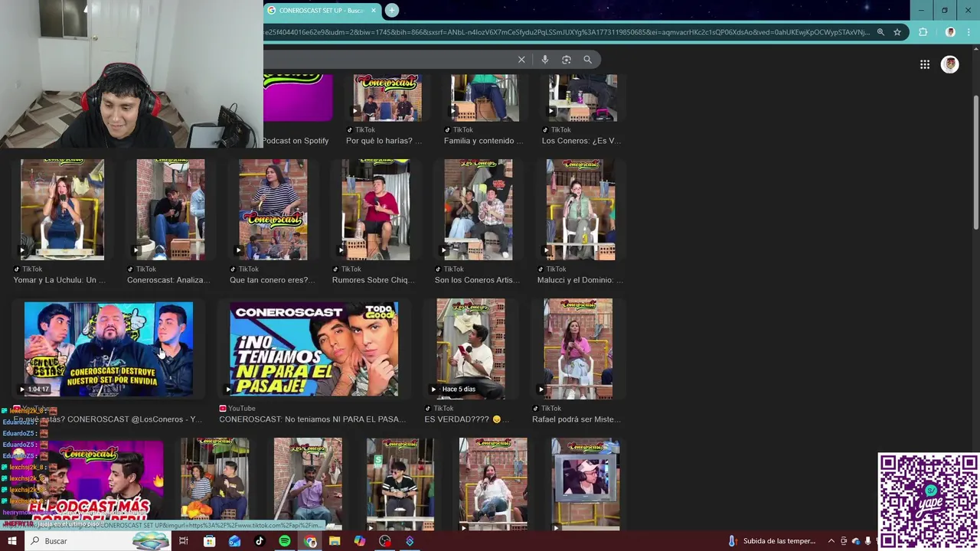This screenshot has height=551, width=980.
Task: Open the Outlook app in the taskbar
Action: point(234,541)
